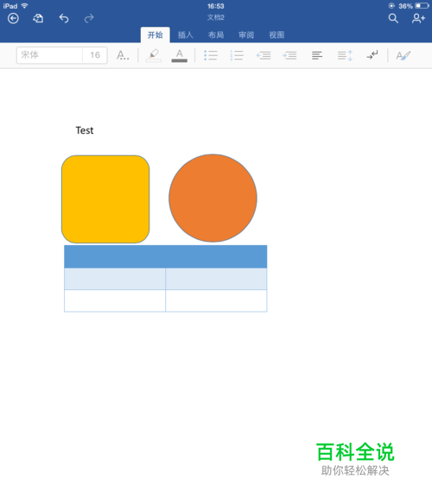Open the 布局 tab
The height and width of the screenshot is (504, 432).
click(x=216, y=35)
